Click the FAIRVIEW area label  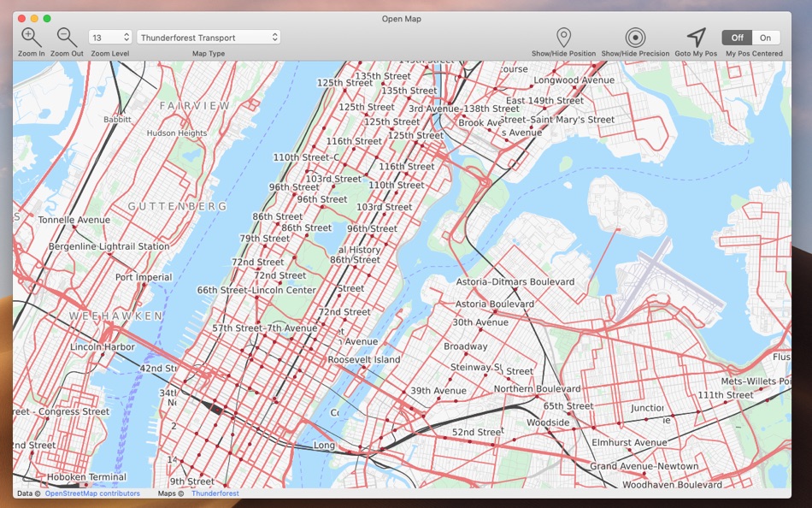click(x=195, y=106)
